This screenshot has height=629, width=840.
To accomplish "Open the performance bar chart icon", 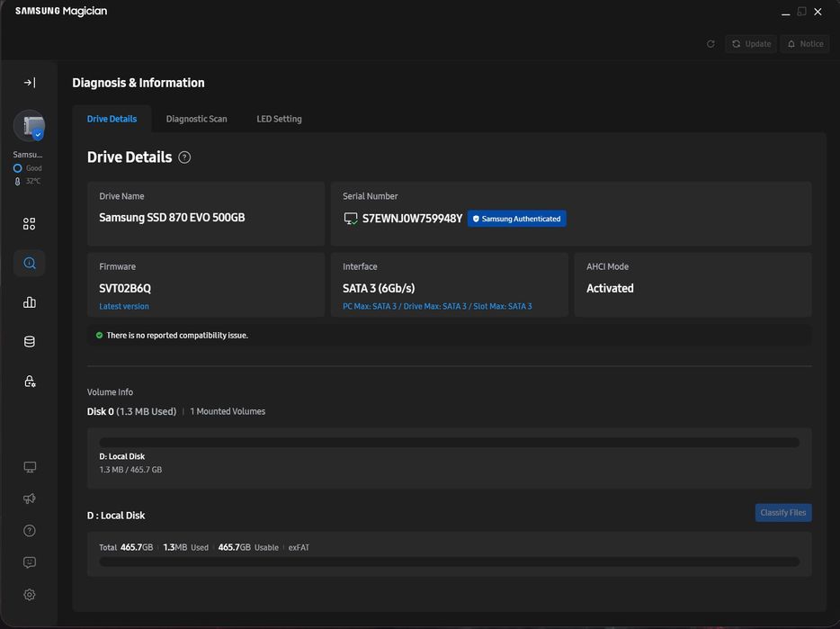I will 30,302.
